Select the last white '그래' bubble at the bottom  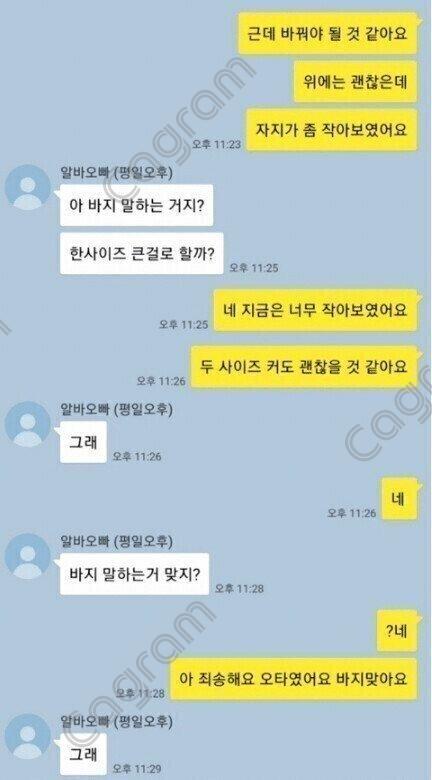(x=83, y=754)
